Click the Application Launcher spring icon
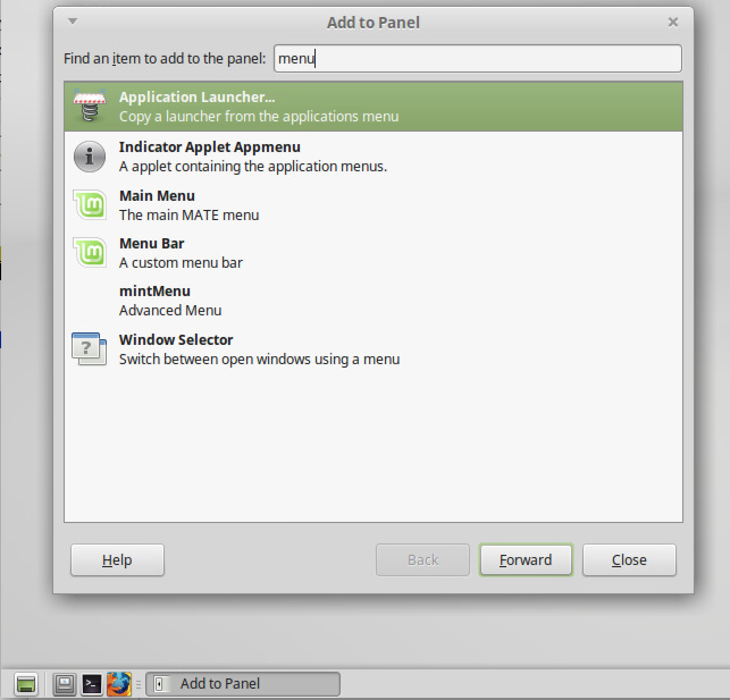 point(90,106)
